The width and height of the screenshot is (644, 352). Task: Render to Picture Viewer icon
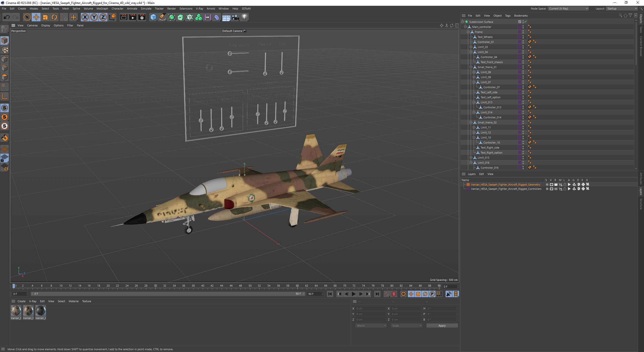(133, 17)
